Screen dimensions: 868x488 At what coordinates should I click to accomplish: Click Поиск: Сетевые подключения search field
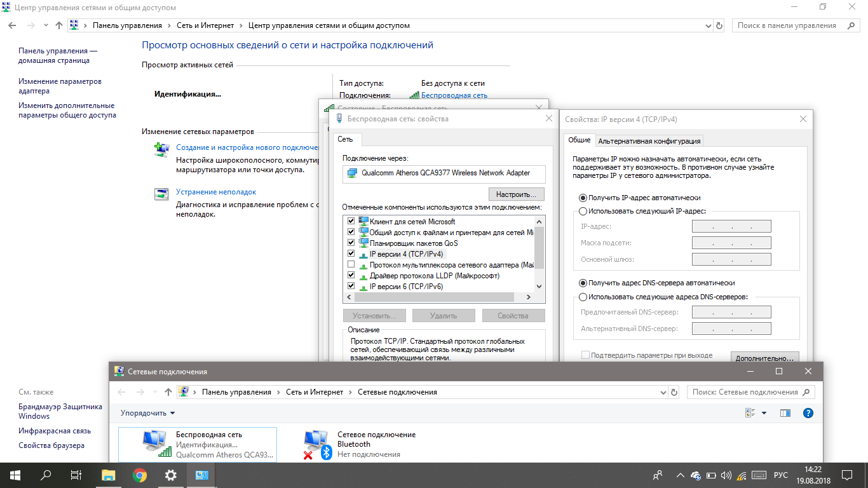pos(751,392)
